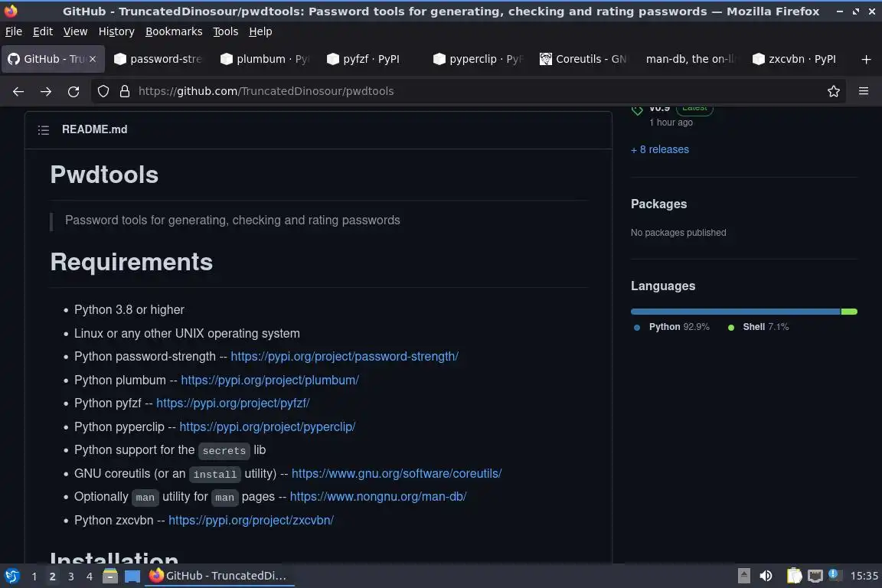Open the Firefox hamburger application menu

(x=864, y=91)
